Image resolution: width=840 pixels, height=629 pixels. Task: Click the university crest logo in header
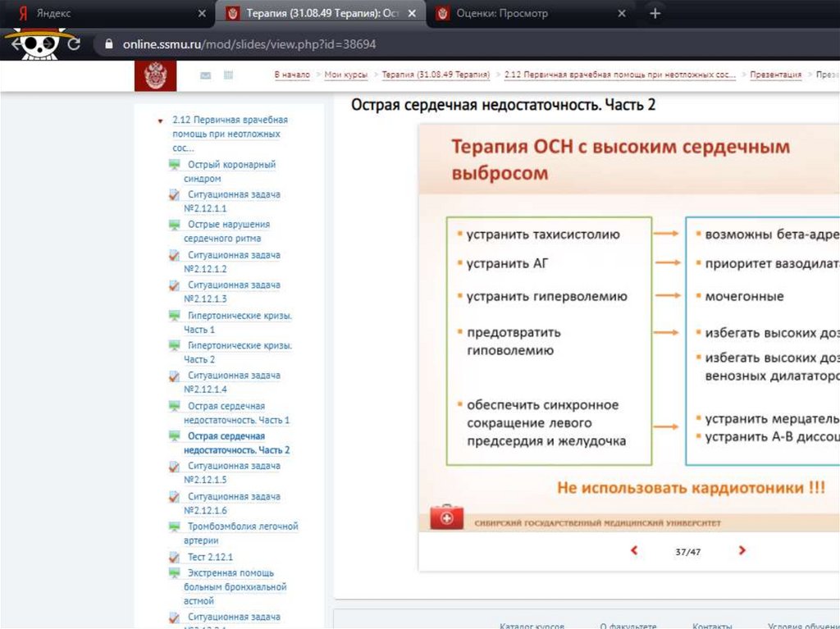[x=155, y=76]
